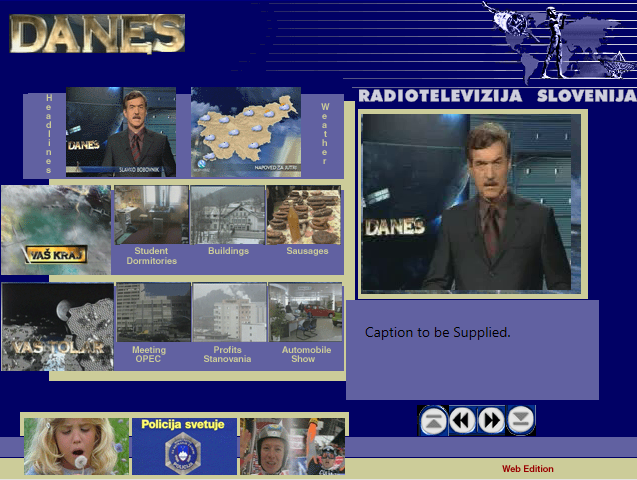
Task: Click the Radiotelevizija Slovenija title
Action: (498, 96)
